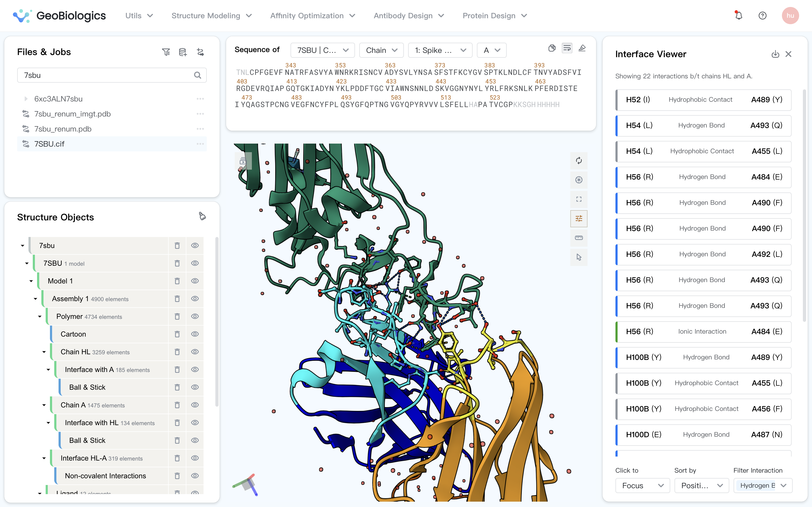This screenshot has height=507, width=812.
Task: Click the selection cursor icon in viewer
Action: pos(579,257)
